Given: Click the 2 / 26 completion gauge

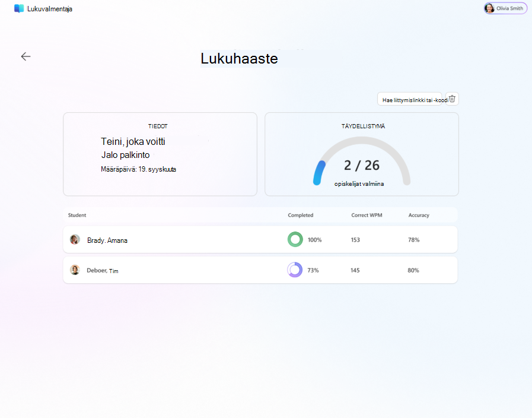Looking at the screenshot, I should pos(362,161).
